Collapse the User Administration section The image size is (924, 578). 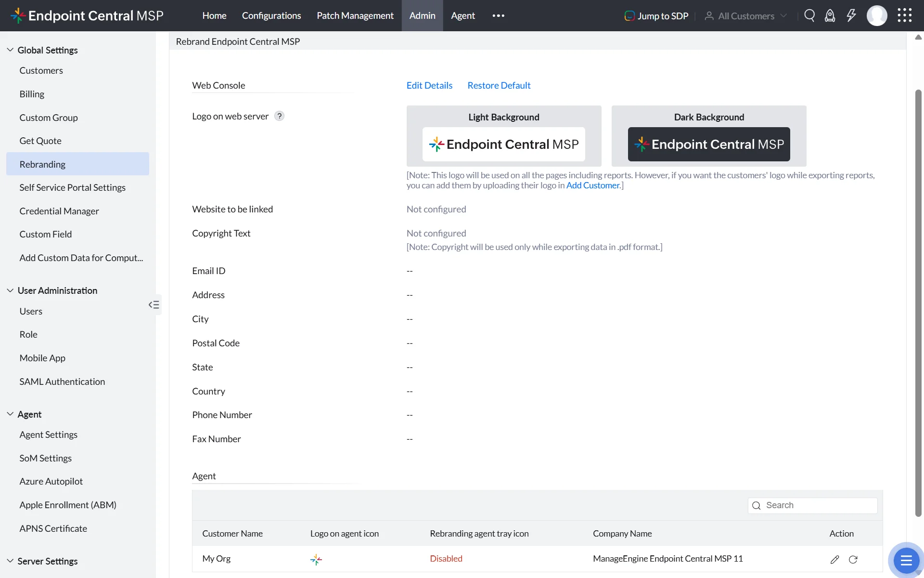pos(10,290)
